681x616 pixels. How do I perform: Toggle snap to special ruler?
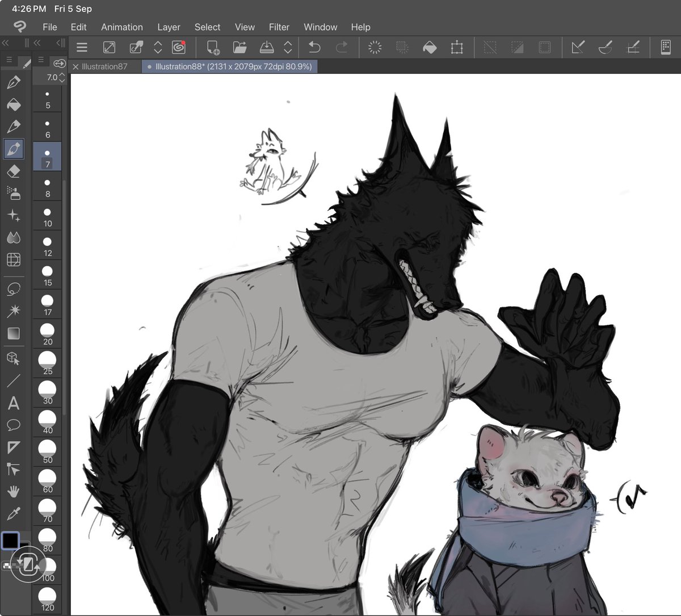point(606,47)
